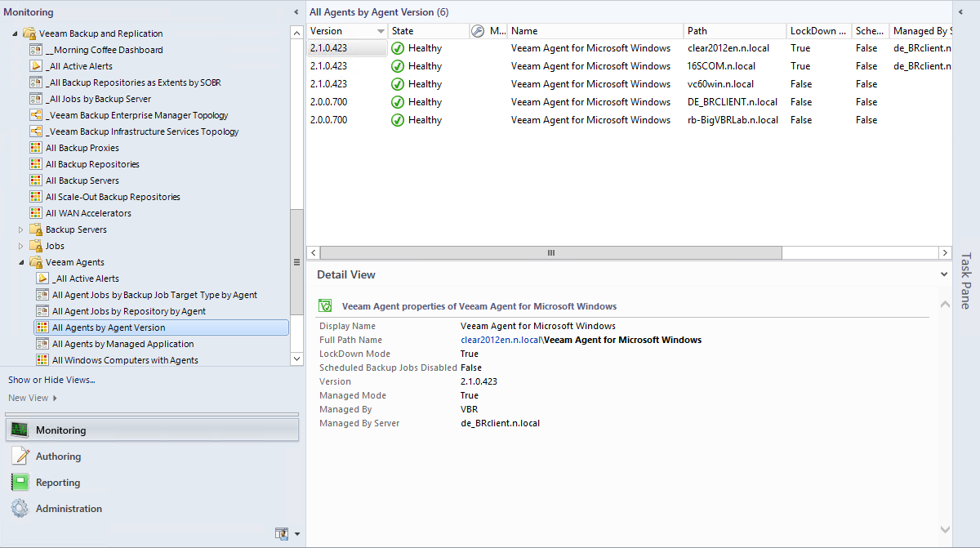The width and height of the screenshot is (980, 548).
Task: Collapse the Monitoring navigation pane
Action: tap(296, 12)
